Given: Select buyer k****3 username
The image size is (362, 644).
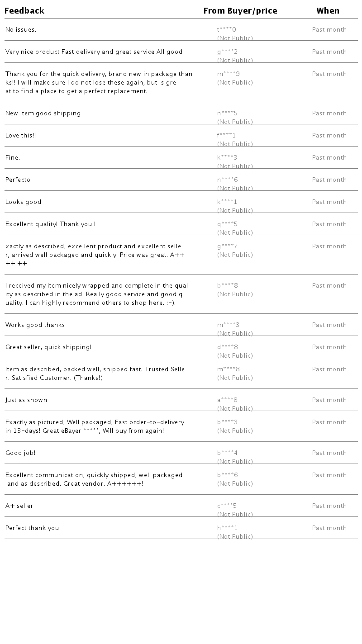Looking at the screenshot, I should pos(227,158).
